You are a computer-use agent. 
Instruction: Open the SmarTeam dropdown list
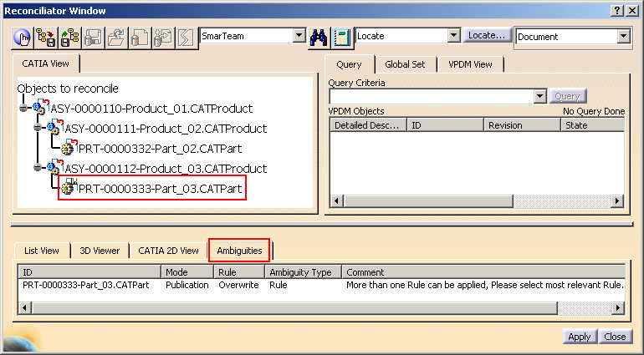pos(299,36)
